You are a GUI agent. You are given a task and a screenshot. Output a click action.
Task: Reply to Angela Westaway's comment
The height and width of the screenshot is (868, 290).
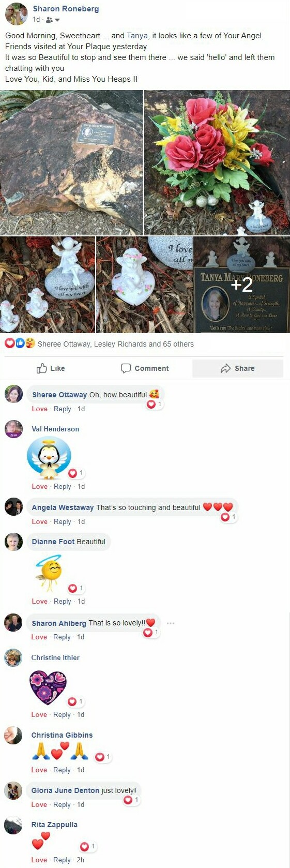click(63, 521)
